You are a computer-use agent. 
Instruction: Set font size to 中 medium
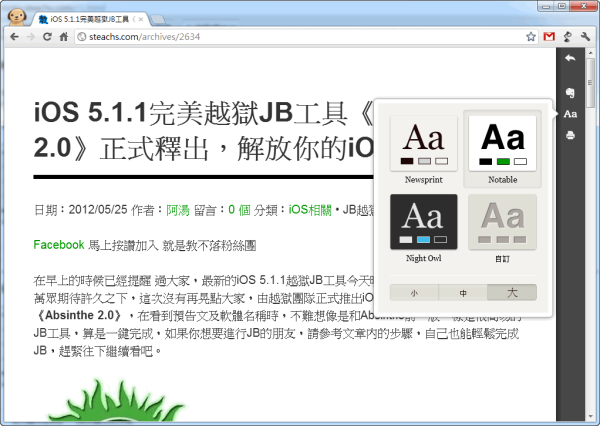point(463,293)
